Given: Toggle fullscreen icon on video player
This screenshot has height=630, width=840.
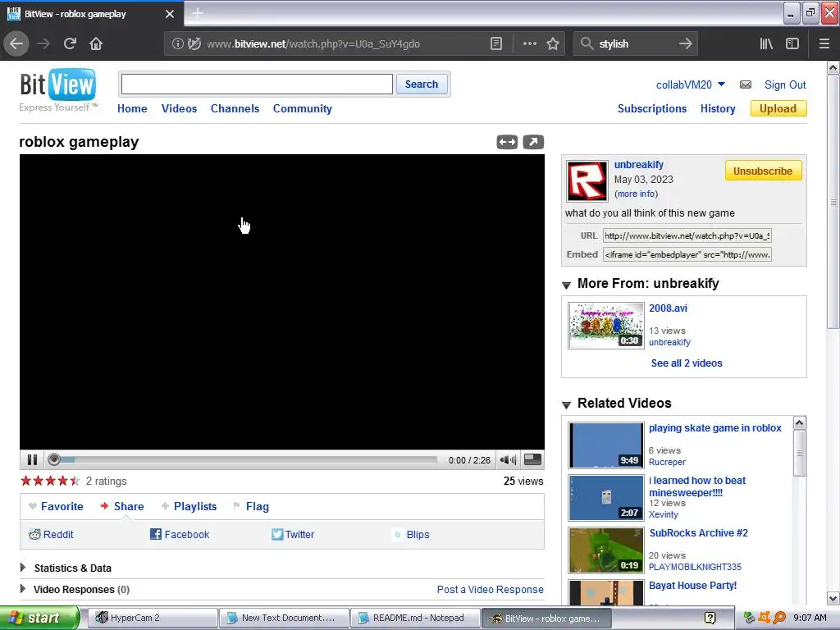Looking at the screenshot, I should tap(532, 459).
